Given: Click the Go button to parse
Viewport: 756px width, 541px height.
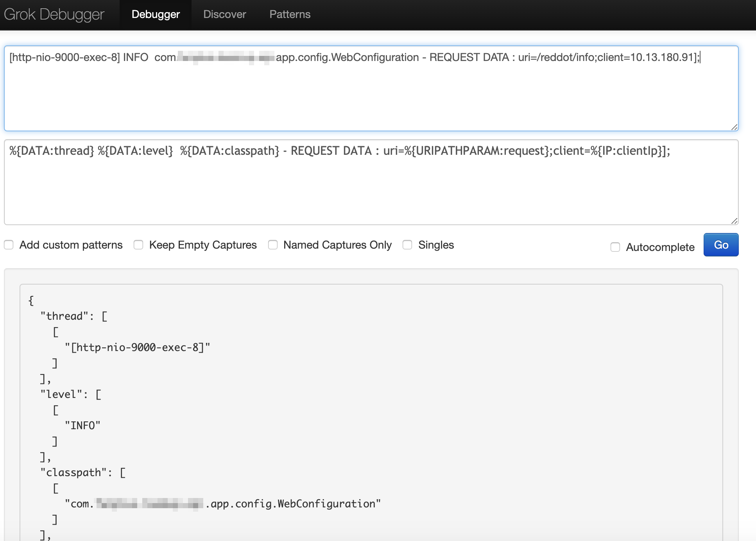Looking at the screenshot, I should point(720,245).
